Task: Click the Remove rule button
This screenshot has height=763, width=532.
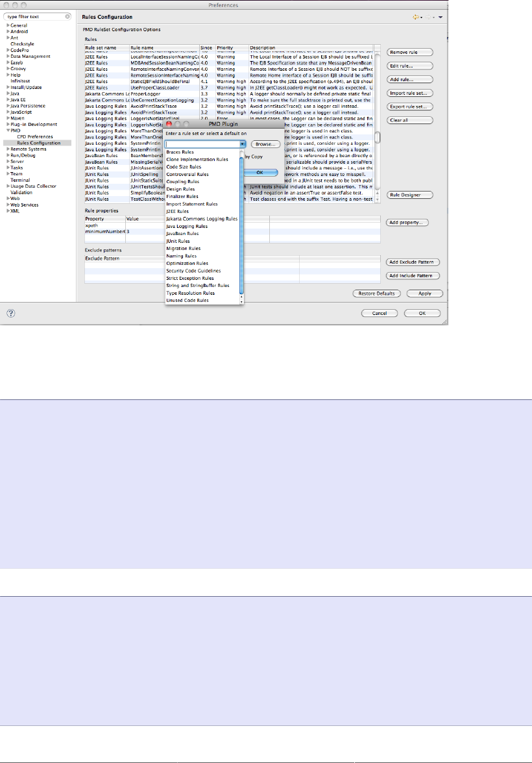Action: pos(410,52)
